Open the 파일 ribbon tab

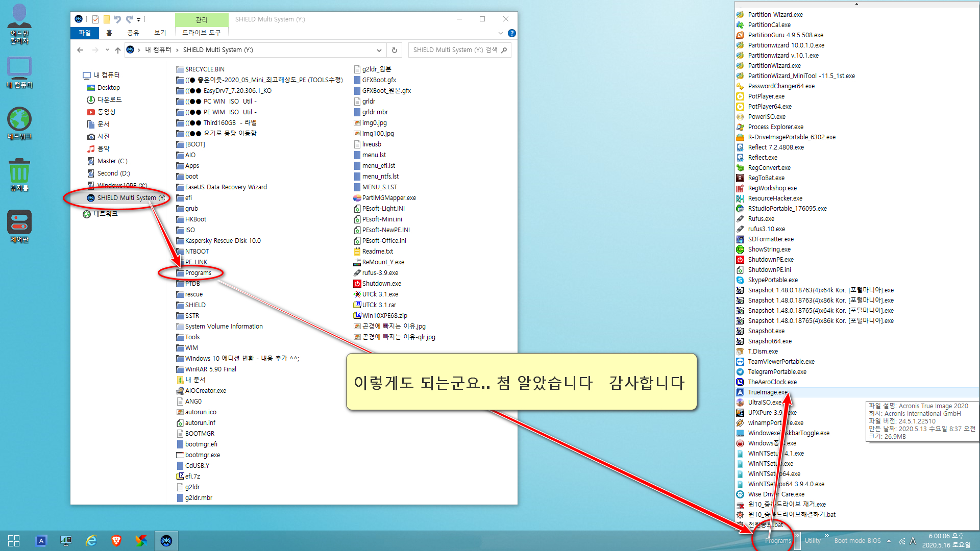[x=85, y=33]
